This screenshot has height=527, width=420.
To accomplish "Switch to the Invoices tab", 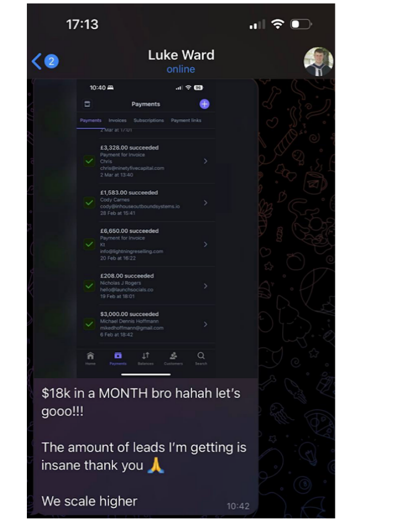I will coord(117,120).
